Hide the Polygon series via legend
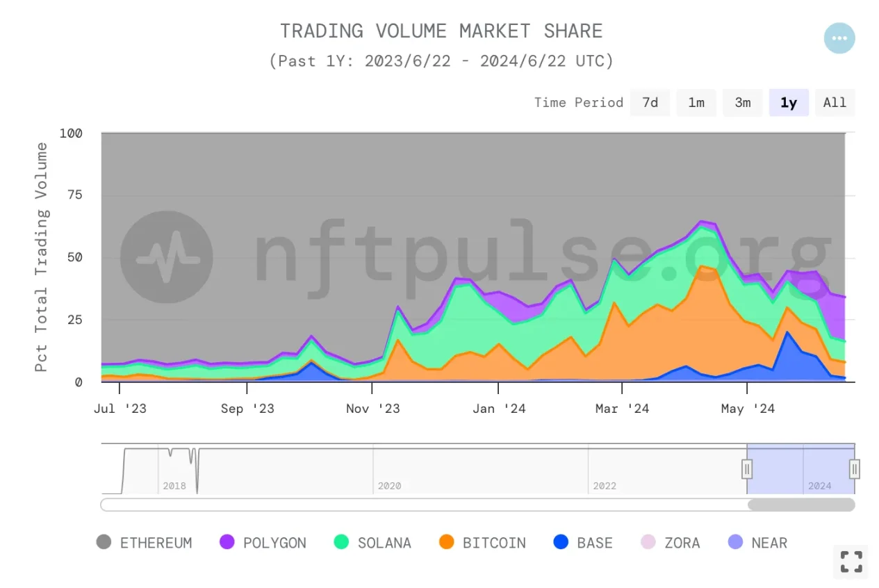Screen dimensions: 879x588 [227, 542]
